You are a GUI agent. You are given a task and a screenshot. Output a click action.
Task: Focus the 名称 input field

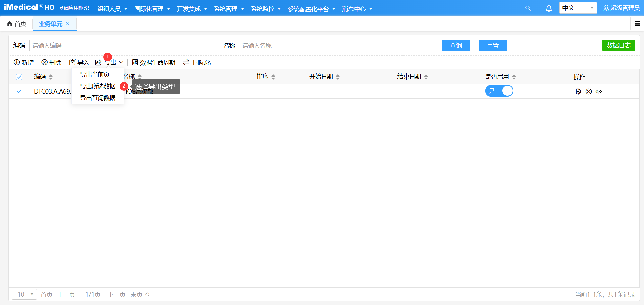pos(332,45)
